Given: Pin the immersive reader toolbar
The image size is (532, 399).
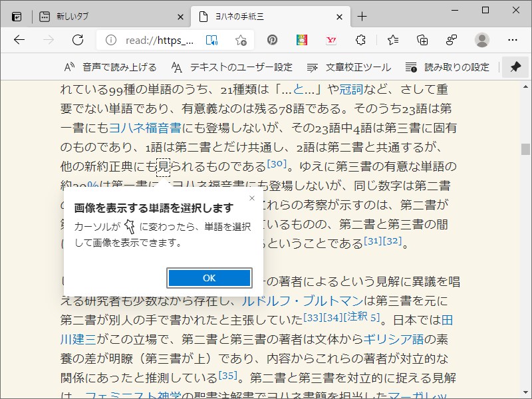Looking at the screenshot, I should coord(515,66).
